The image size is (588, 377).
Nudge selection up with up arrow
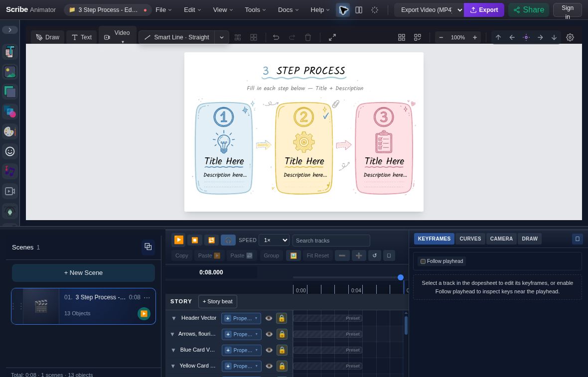[x=498, y=37]
